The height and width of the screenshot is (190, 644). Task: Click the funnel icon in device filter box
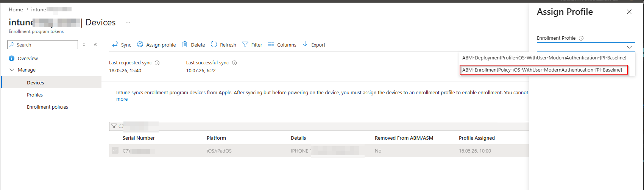[114, 126]
